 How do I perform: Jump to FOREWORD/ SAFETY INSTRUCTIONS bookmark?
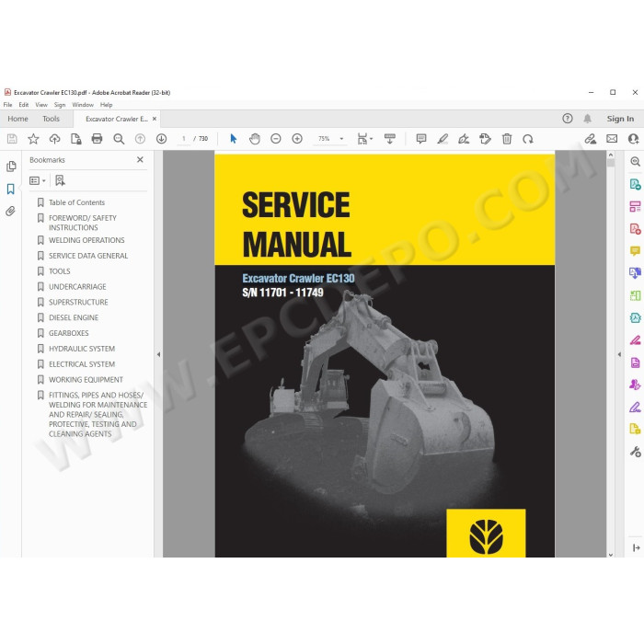click(83, 223)
